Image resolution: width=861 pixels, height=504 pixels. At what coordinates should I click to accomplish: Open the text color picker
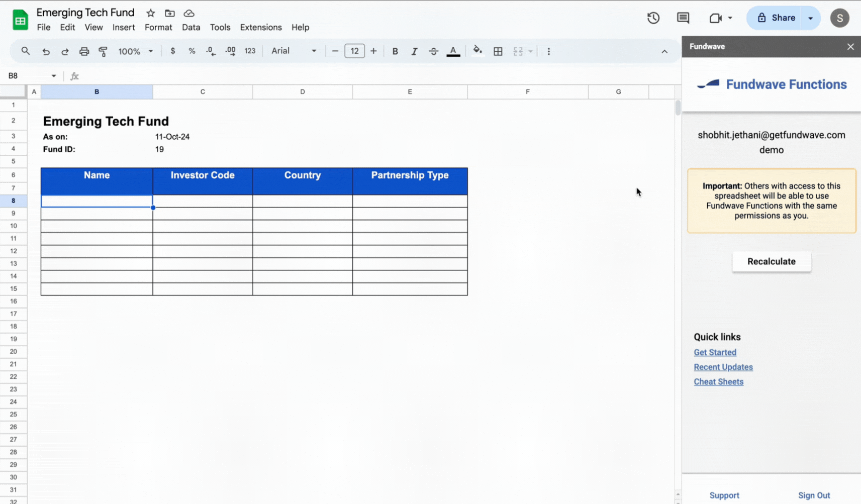tap(453, 51)
